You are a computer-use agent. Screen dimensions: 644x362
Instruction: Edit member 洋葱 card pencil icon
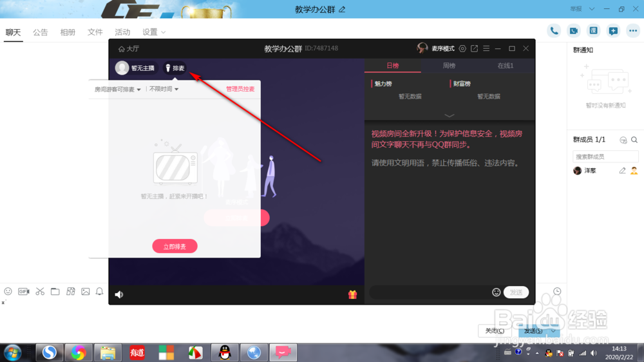(x=623, y=171)
